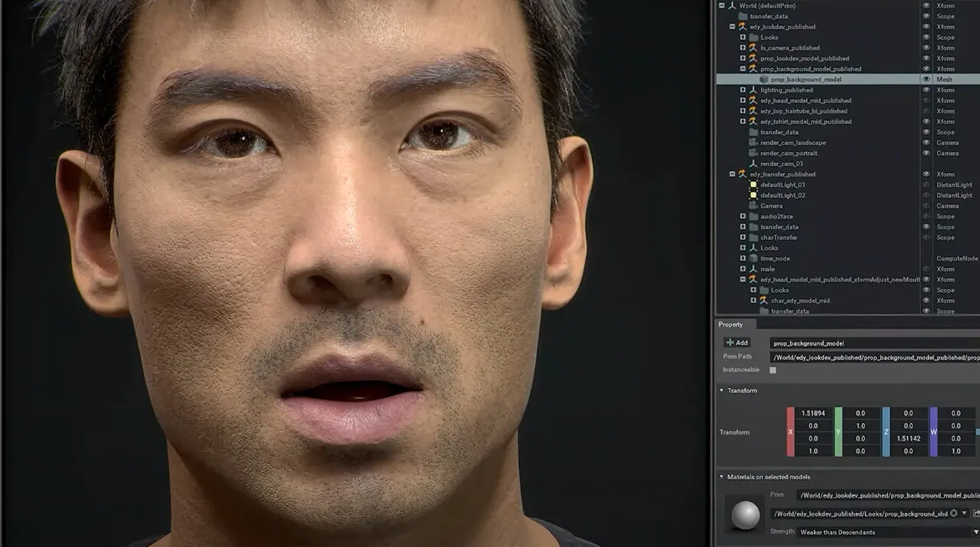The image size is (980, 547).
Task: Click the defaultLight_01 light icon
Action: [753, 185]
